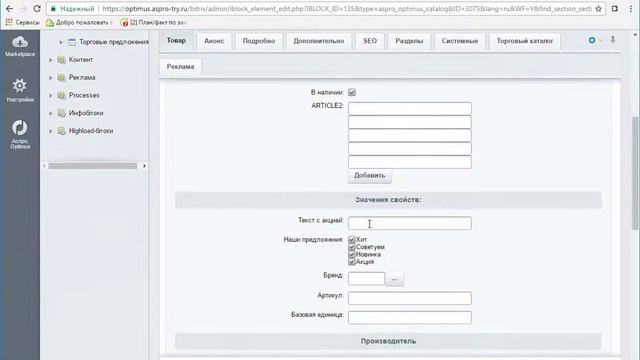Click browser address bar URL
640x360 pixels.
coord(346,9)
